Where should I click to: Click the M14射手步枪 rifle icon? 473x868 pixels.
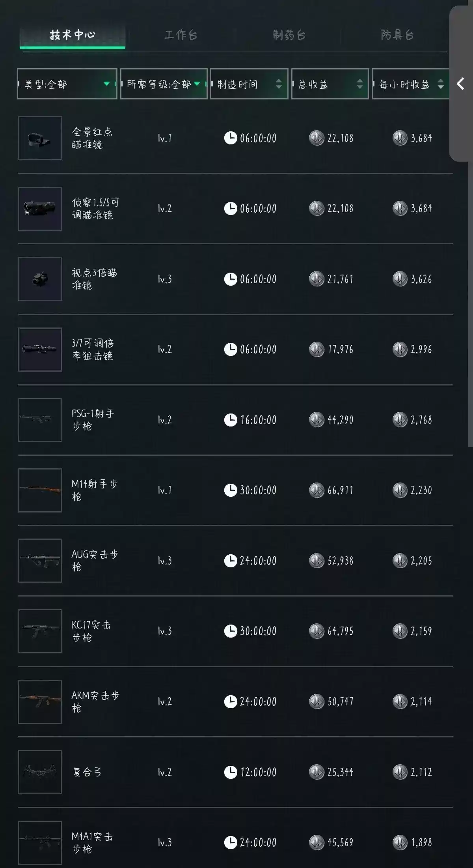tap(40, 490)
